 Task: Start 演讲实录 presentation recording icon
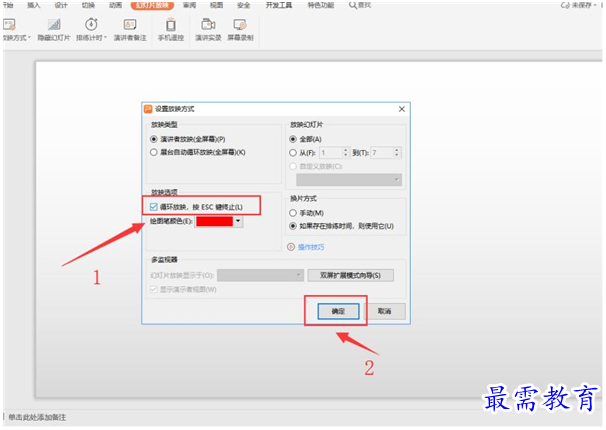(x=208, y=25)
